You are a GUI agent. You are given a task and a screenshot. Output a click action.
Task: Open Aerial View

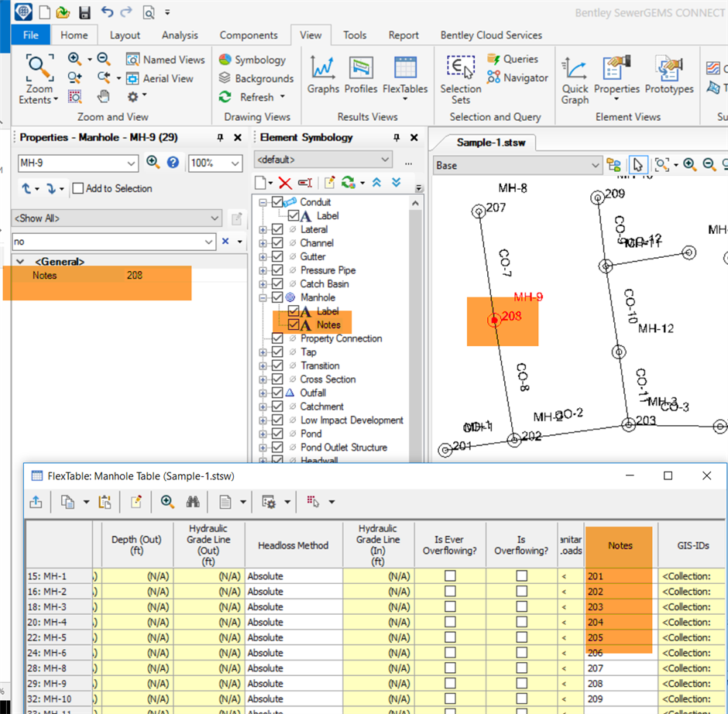click(x=160, y=78)
